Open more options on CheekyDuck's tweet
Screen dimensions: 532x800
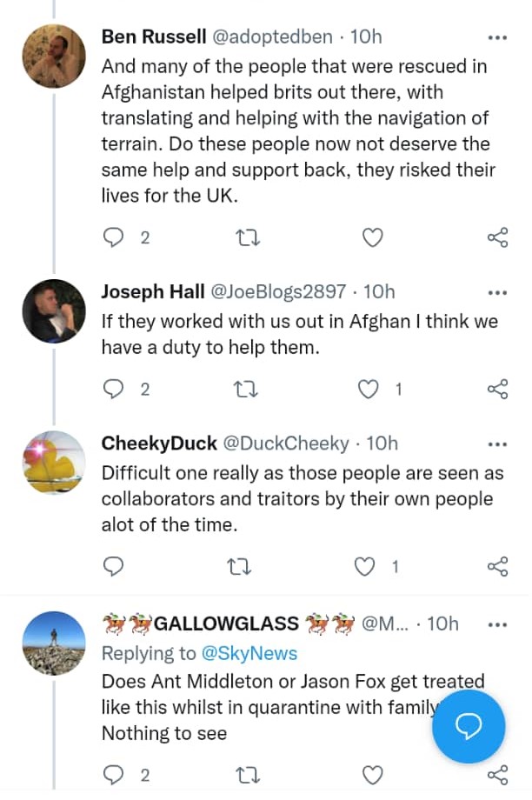[x=497, y=443]
